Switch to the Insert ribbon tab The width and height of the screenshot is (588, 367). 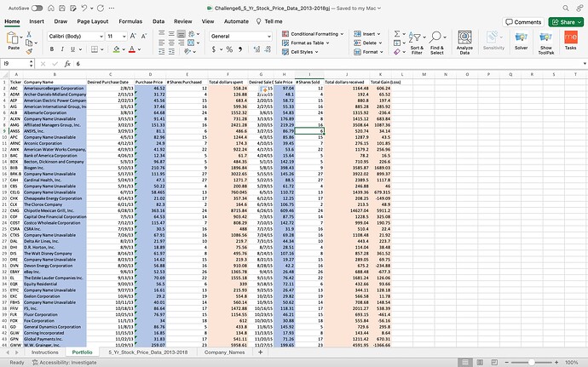click(37, 21)
